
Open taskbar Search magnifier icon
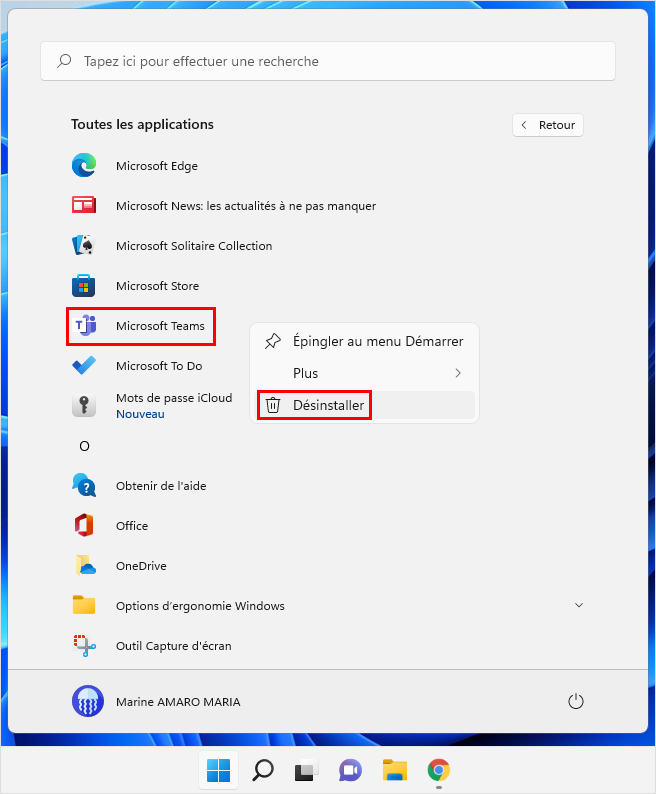click(263, 770)
